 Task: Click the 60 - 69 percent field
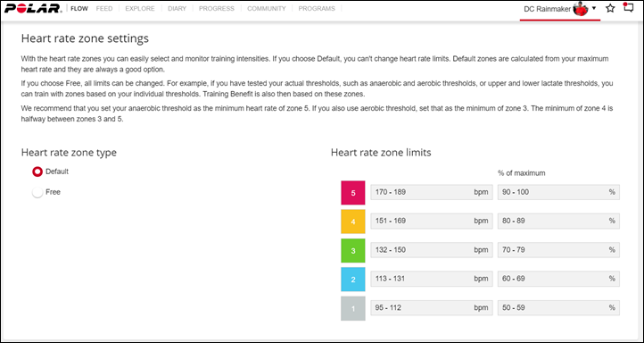coord(558,279)
